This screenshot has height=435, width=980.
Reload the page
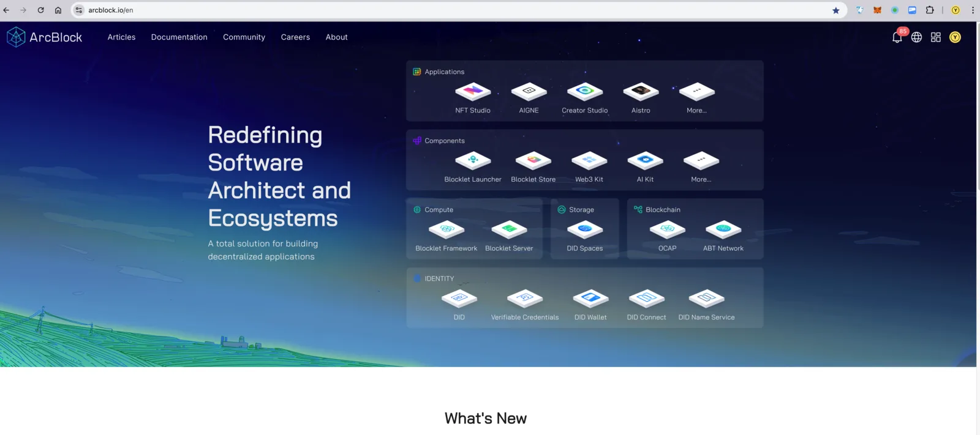[40, 10]
